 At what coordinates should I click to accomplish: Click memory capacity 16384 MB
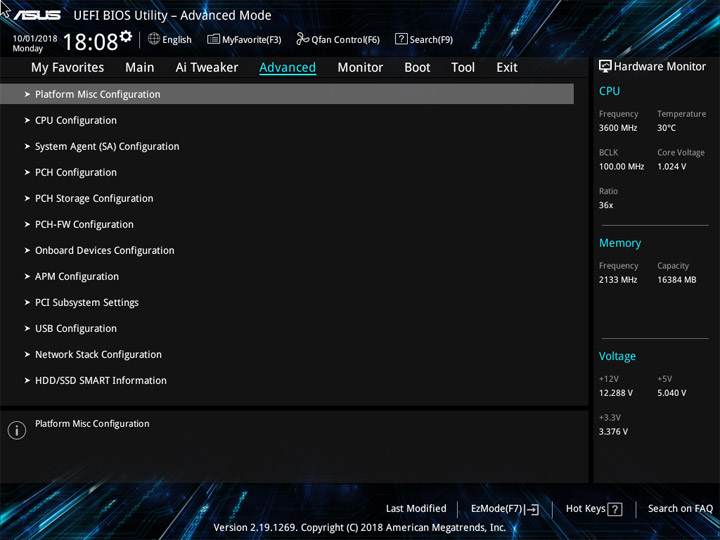(x=676, y=279)
